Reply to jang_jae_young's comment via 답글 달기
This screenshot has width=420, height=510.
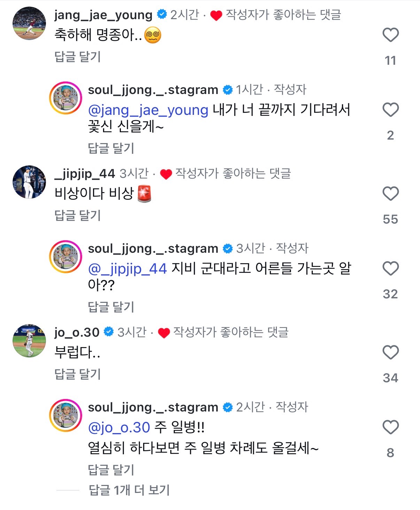click(x=78, y=57)
